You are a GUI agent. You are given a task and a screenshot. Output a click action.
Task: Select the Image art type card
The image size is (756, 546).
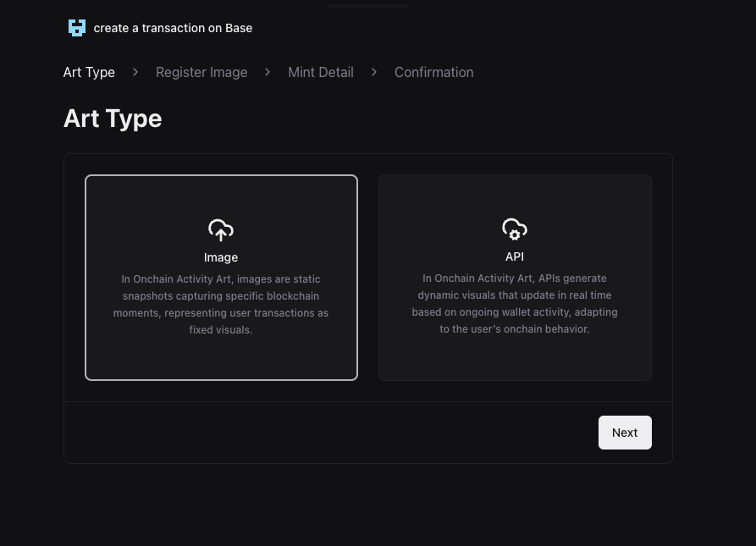click(x=221, y=278)
